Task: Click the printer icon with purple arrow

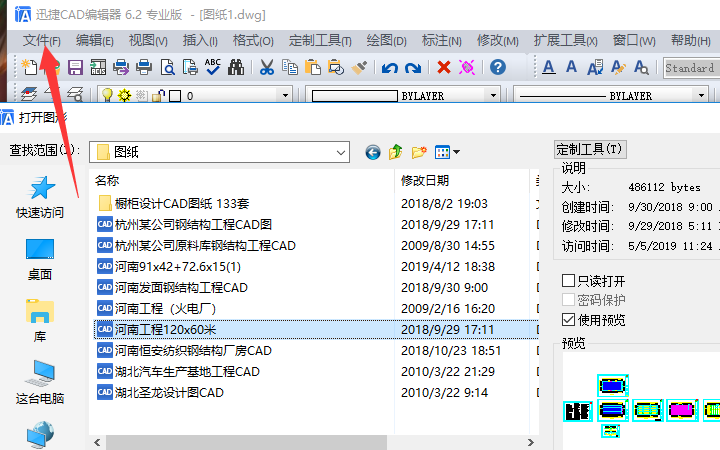Action: pos(121,68)
